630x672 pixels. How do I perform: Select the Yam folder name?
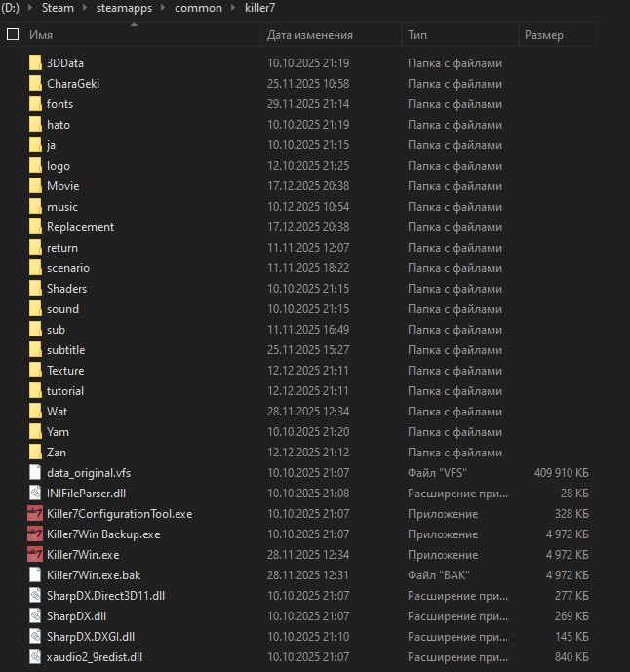point(58,432)
